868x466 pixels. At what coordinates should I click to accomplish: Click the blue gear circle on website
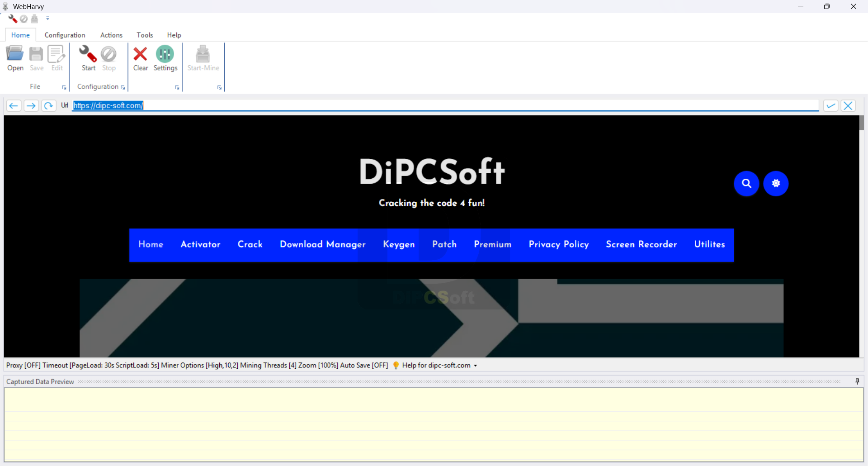tap(776, 184)
